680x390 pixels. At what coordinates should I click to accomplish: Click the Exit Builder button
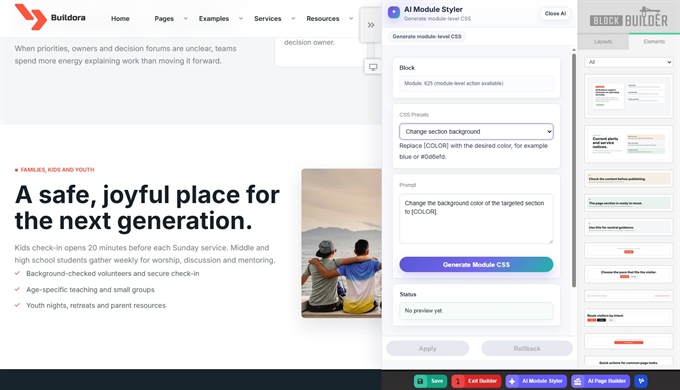pos(476,381)
